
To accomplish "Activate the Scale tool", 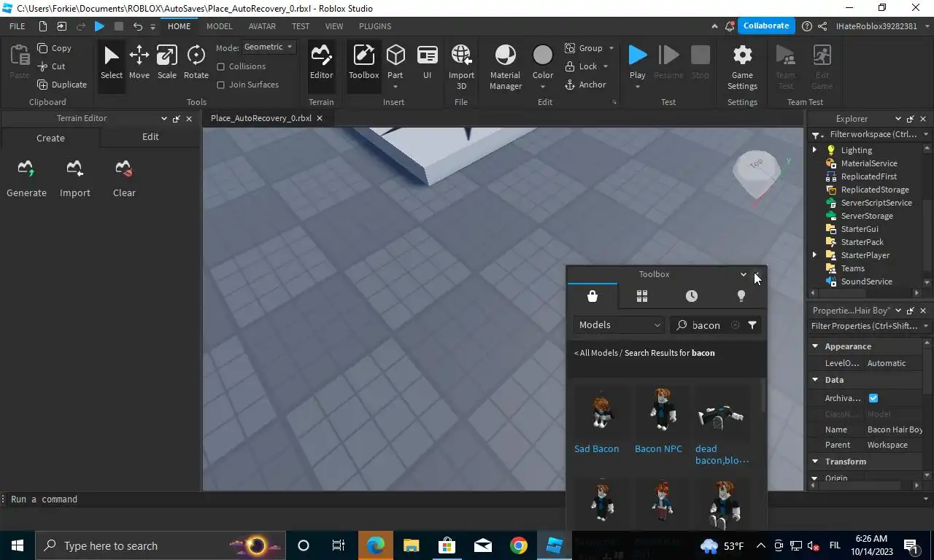I will tap(167, 63).
